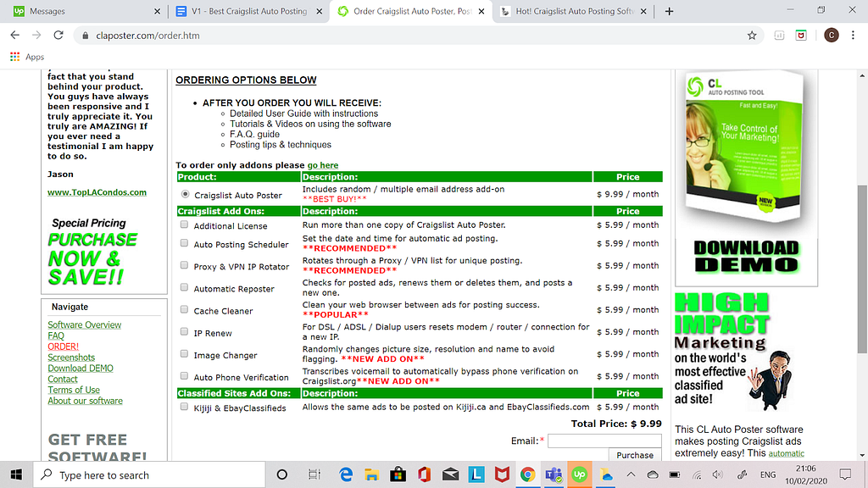Open Office app from taskbar
868x488 pixels.
coord(424,474)
